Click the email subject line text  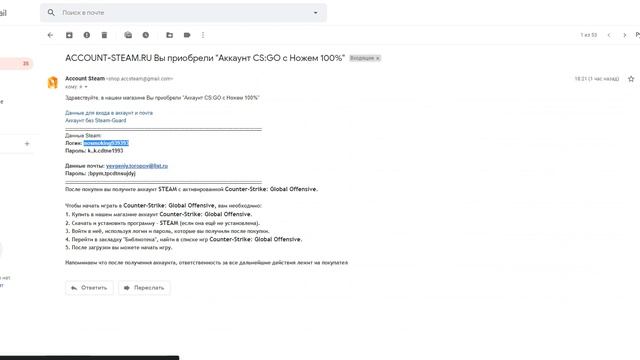tap(205, 58)
